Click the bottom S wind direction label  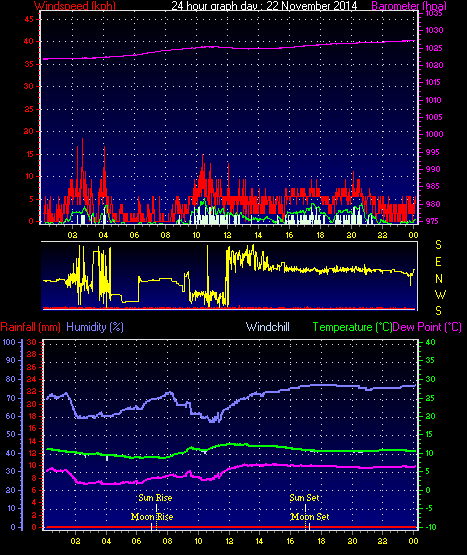[x=438, y=311]
